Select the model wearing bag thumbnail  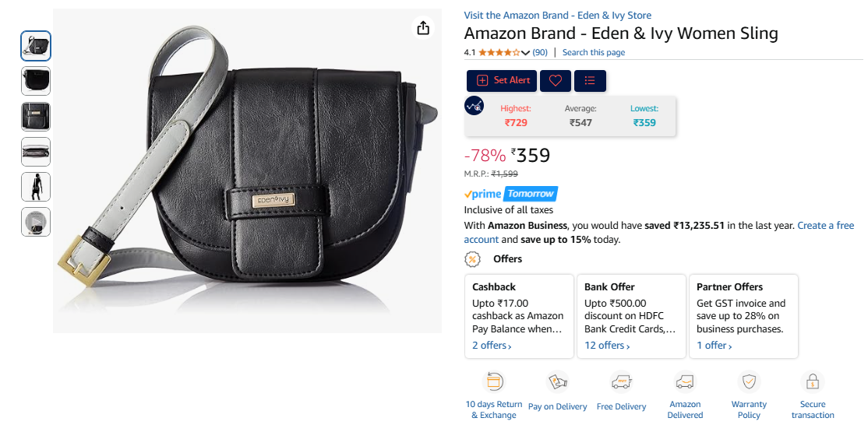36,187
